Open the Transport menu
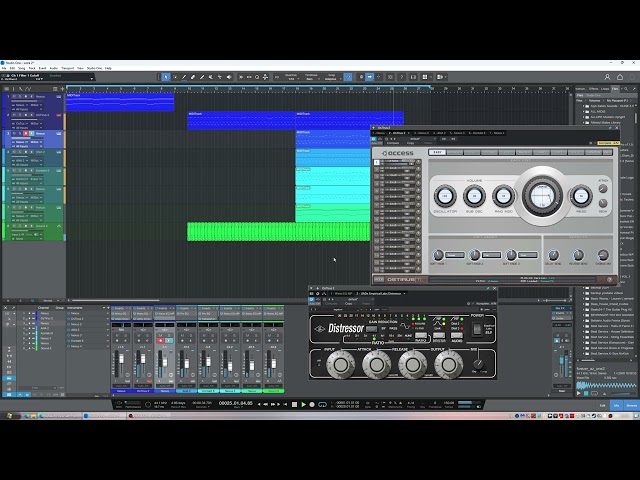The width and height of the screenshot is (640, 480). tap(67, 68)
